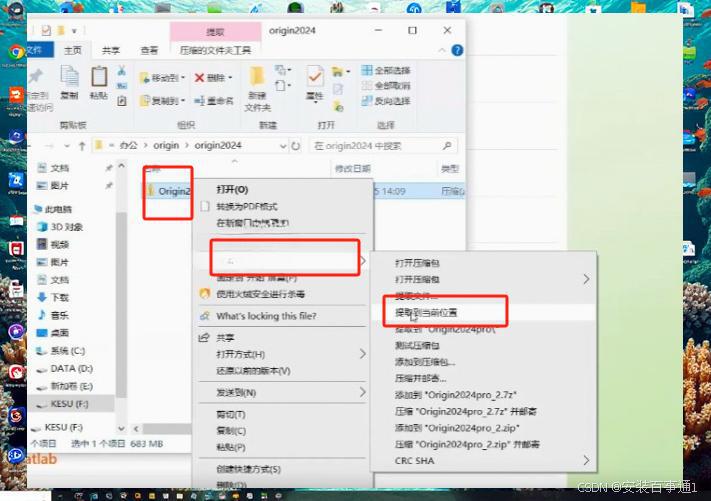711x501 pixels.
Task: Open the Compressed Folder Tools (压缩的文件夹工具) tab
Action: click(215, 50)
